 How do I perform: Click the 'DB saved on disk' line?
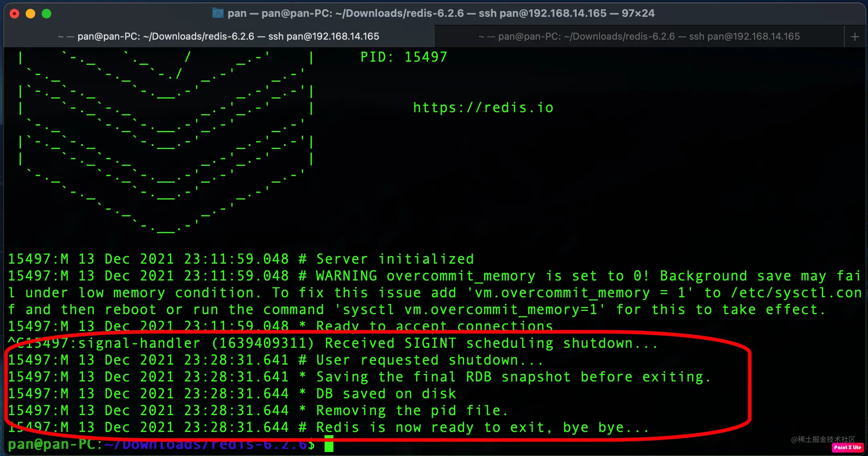[x=232, y=393]
